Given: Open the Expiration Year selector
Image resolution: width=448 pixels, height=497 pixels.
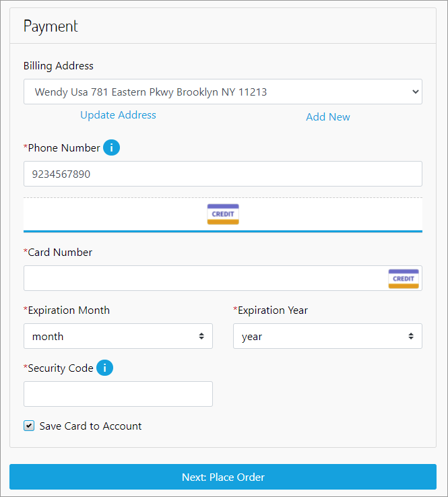Looking at the screenshot, I should tap(327, 336).
